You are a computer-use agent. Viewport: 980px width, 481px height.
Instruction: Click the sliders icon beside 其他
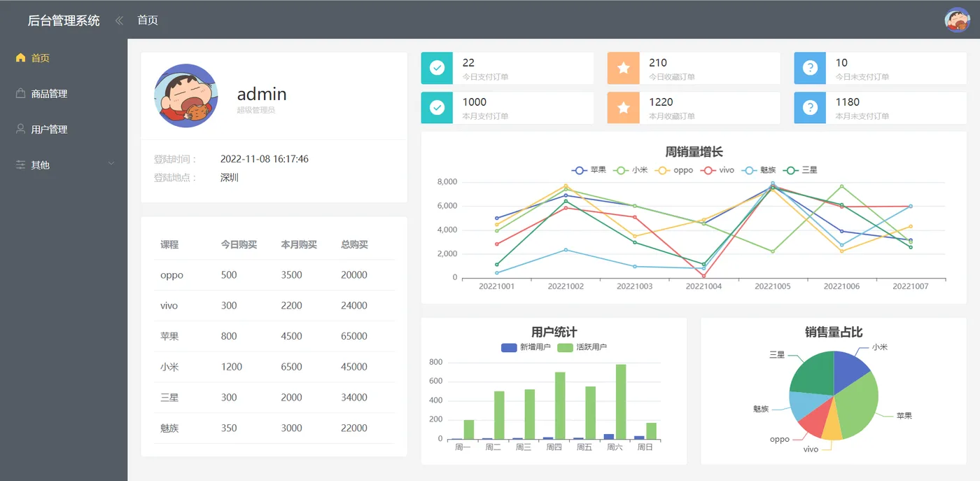[20, 165]
